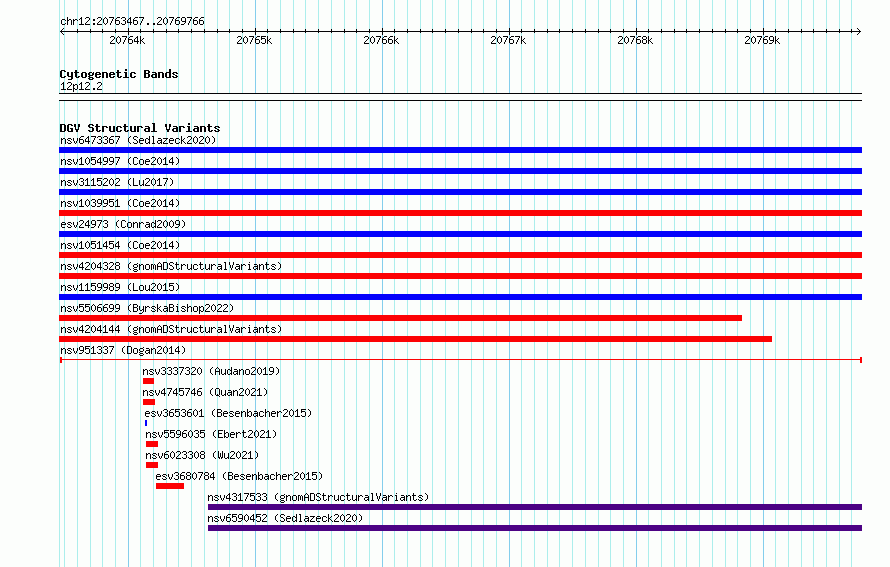Select the small red block under nsv4745746
The image size is (890, 567).
(x=149, y=402)
